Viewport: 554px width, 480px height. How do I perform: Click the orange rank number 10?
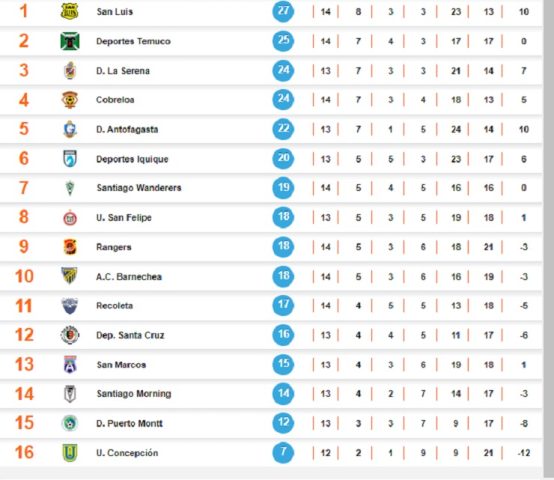24,276
